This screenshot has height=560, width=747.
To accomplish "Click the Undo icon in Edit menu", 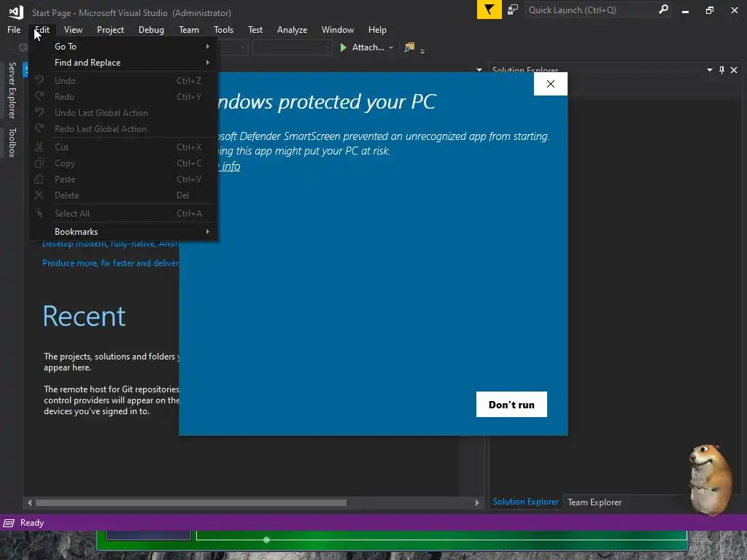I will [39, 80].
